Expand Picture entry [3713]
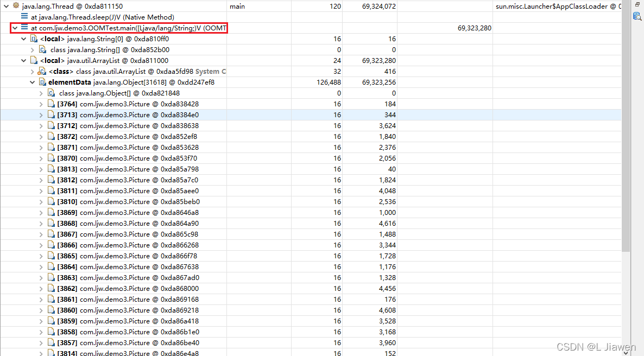The width and height of the screenshot is (644, 356). pyautogui.click(x=41, y=115)
